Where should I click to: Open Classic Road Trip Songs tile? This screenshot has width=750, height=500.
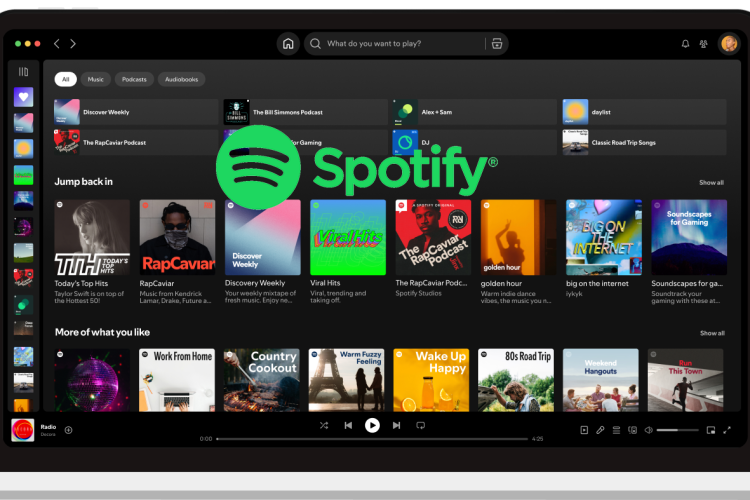pos(644,142)
